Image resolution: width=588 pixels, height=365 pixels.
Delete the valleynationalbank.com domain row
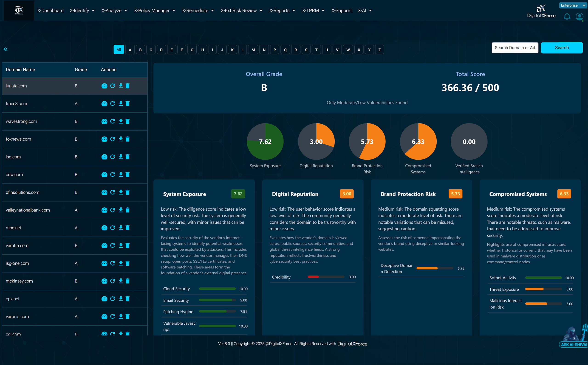point(128,210)
